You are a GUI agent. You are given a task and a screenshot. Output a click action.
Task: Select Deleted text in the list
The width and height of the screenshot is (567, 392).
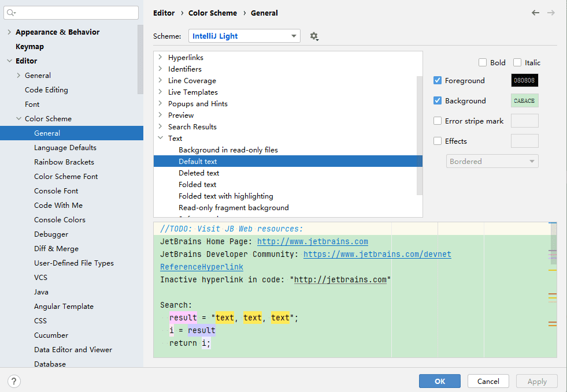click(x=199, y=173)
